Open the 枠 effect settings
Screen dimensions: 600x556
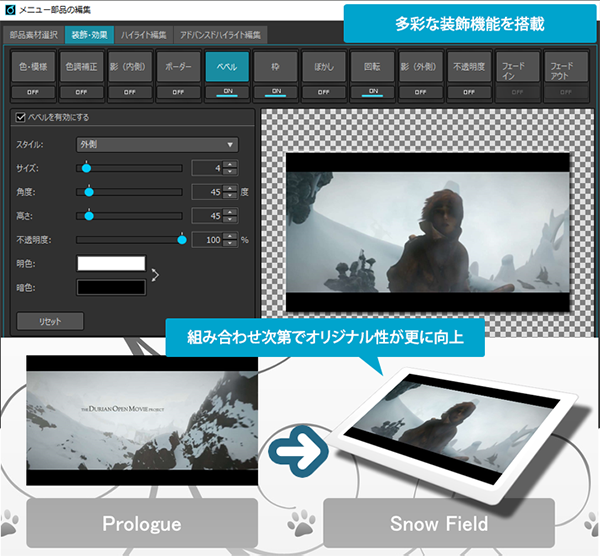[x=276, y=67]
